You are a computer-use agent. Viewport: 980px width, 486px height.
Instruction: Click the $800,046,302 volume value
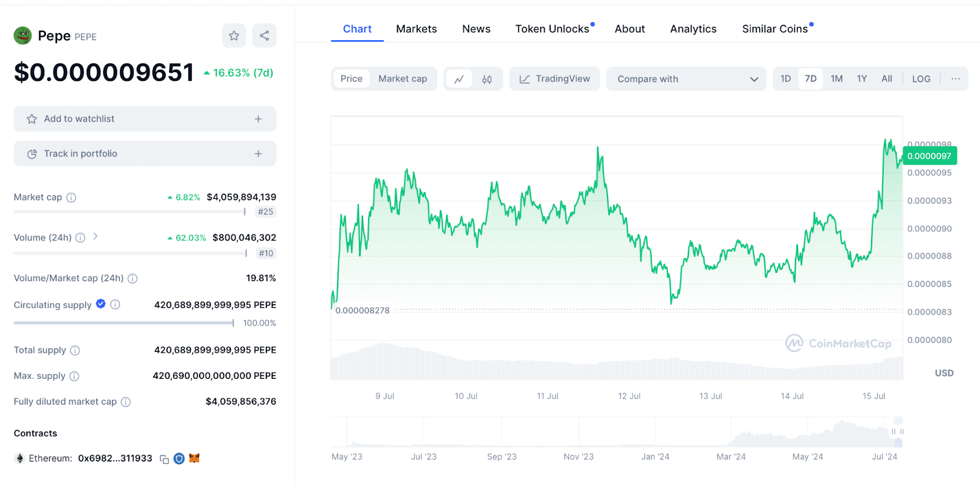[x=244, y=237]
